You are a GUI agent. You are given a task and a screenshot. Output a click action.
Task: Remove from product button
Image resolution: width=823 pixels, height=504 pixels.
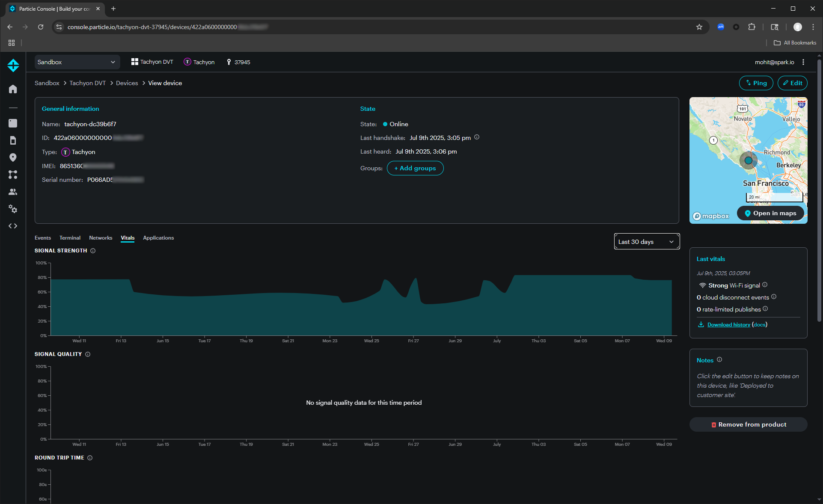pyautogui.click(x=749, y=424)
